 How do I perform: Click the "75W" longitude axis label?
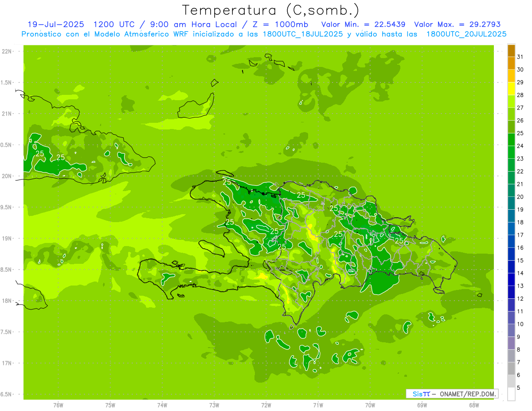click(x=110, y=405)
